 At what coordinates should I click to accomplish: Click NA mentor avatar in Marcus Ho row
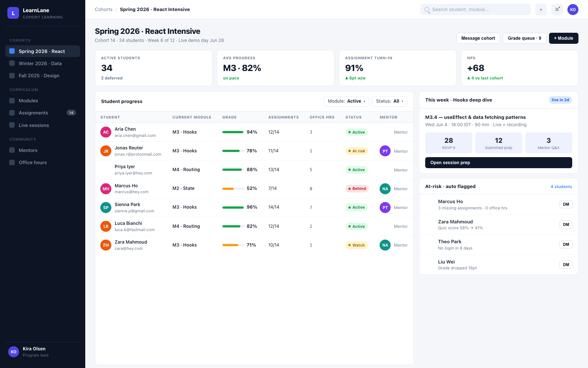tap(385, 189)
